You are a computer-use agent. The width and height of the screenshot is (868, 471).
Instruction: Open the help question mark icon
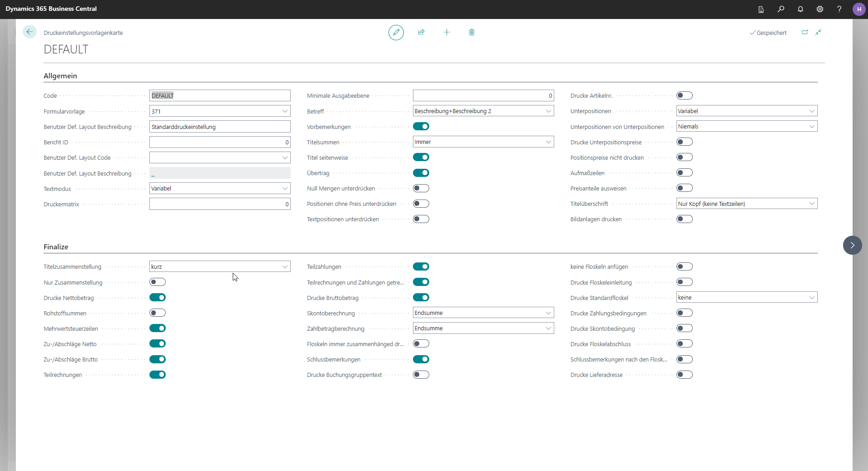[x=839, y=9]
